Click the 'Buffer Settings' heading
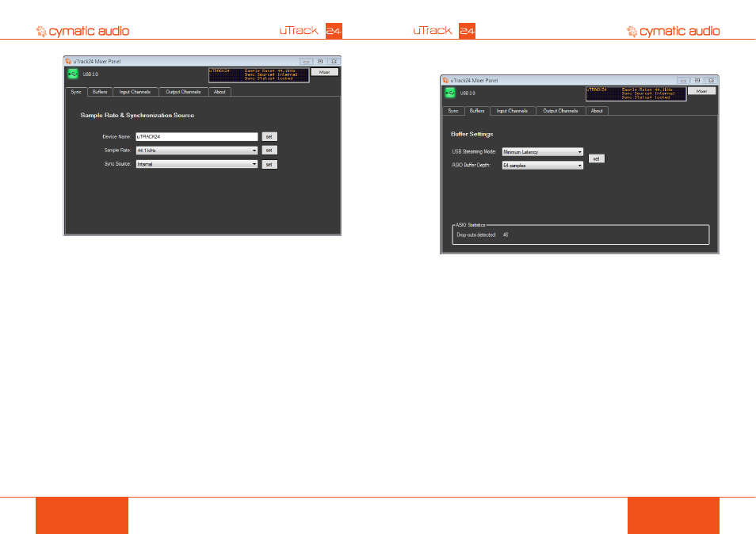This screenshot has height=534, width=756. pyautogui.click(x=472, y=134)
